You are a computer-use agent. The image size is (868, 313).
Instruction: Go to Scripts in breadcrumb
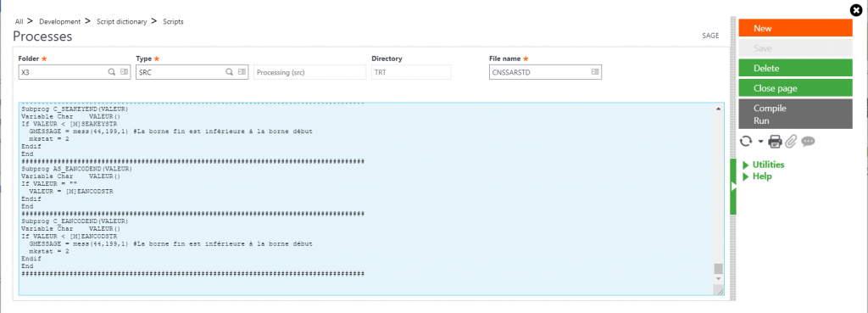pyautogui.click(x=173, y=21)
